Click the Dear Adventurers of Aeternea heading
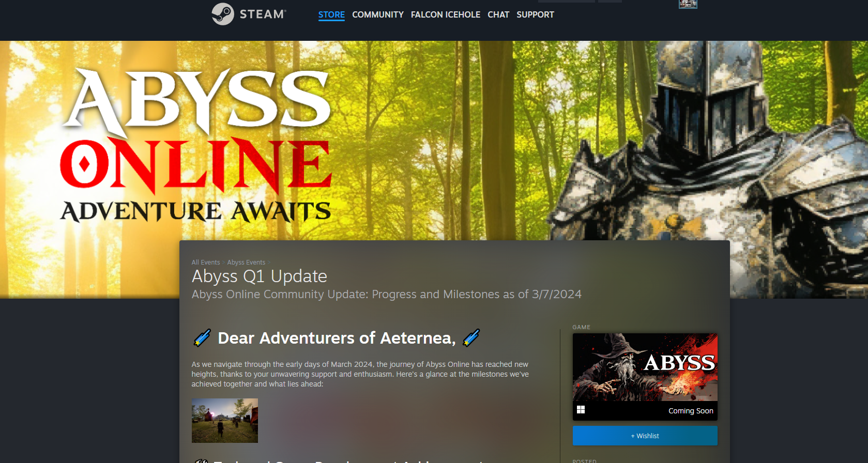The width and height of the screenshot is (868, 463). 337,338
